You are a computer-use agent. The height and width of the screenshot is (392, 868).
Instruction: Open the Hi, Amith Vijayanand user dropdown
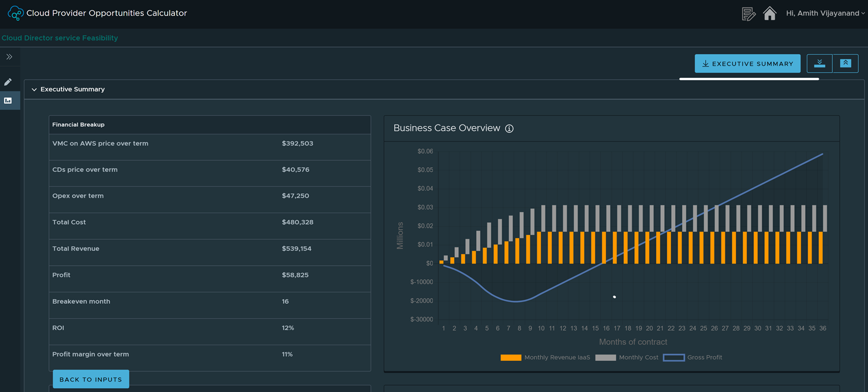pos(825,13)
